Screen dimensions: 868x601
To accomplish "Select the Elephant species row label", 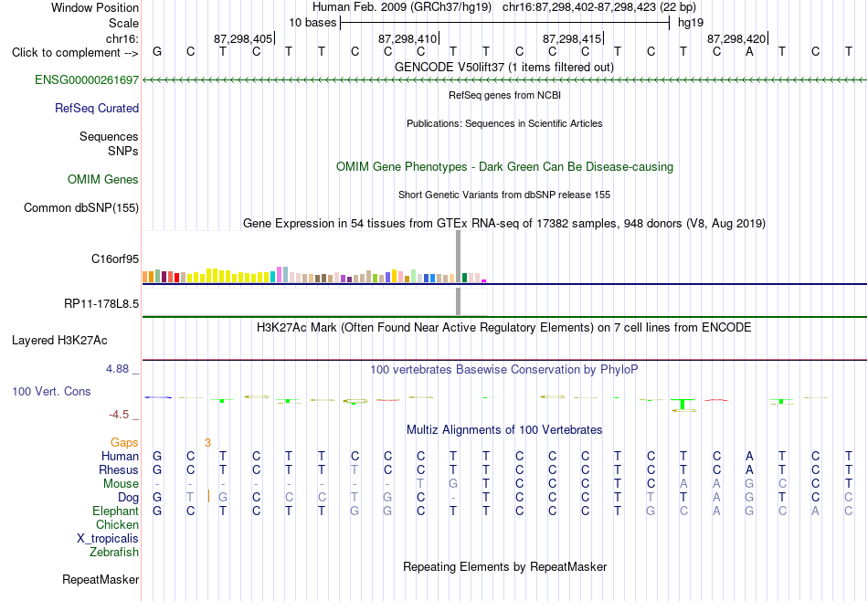I will point(116,511).
